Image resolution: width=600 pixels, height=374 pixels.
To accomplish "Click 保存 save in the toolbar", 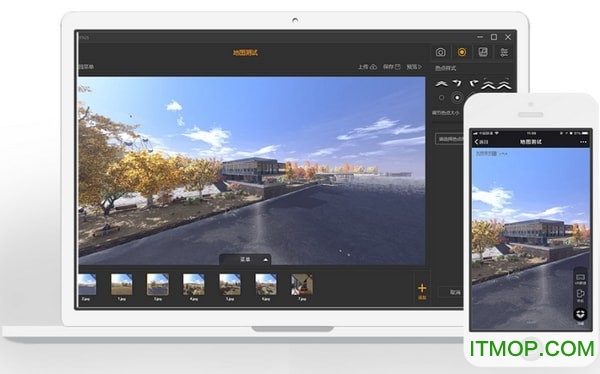I will pyautogui.click(x=392, y=67).
